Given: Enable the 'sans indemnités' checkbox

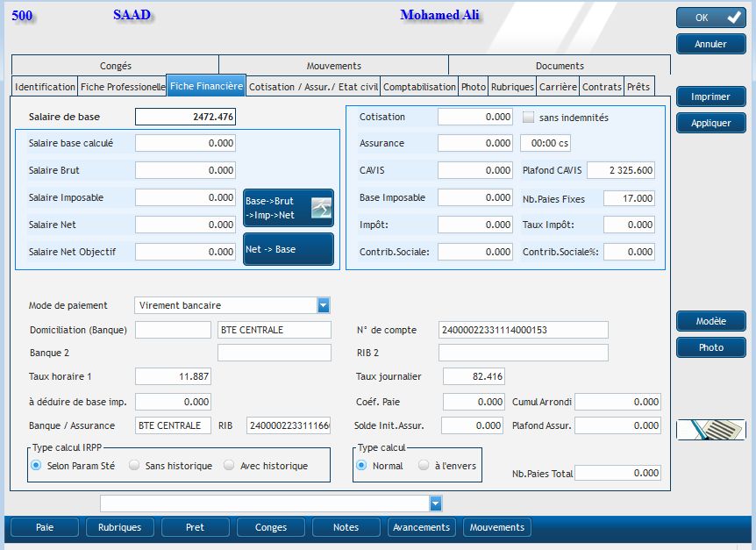Looking at the screenshot, I should tap(528, 117).
